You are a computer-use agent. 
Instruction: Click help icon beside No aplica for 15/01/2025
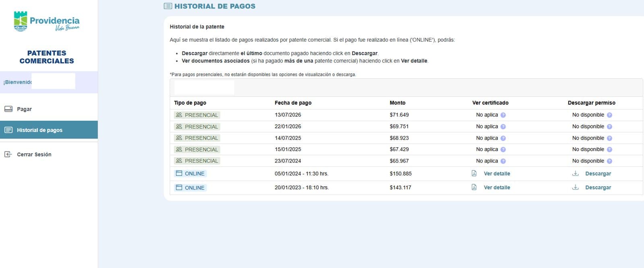(503, 150)
